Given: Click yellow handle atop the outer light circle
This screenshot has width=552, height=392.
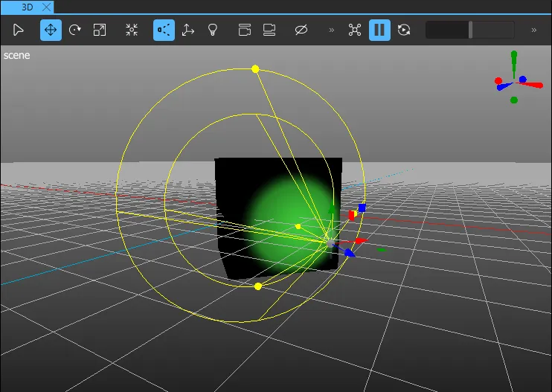Looking at the screenshot, I should point(255,69).
